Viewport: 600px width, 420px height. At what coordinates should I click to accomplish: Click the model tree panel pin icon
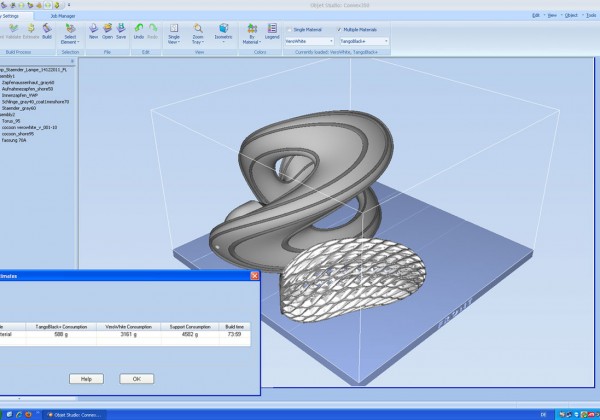[72, 61]
